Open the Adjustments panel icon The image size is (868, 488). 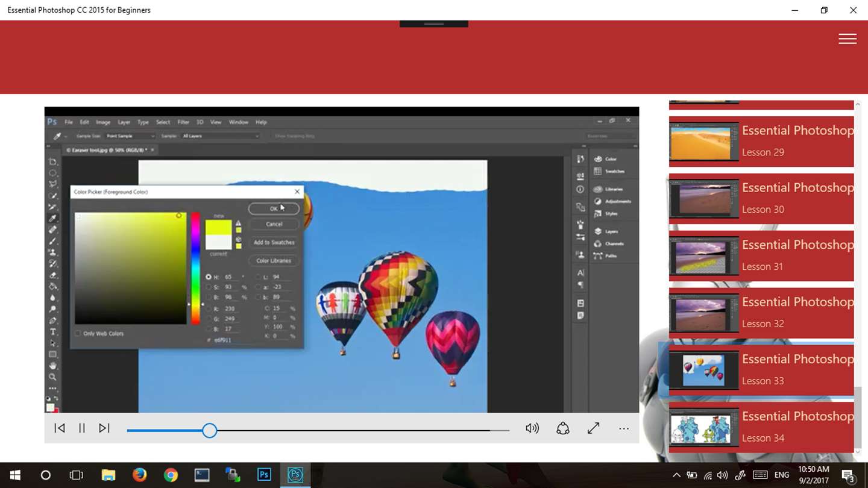click(598, 201)
